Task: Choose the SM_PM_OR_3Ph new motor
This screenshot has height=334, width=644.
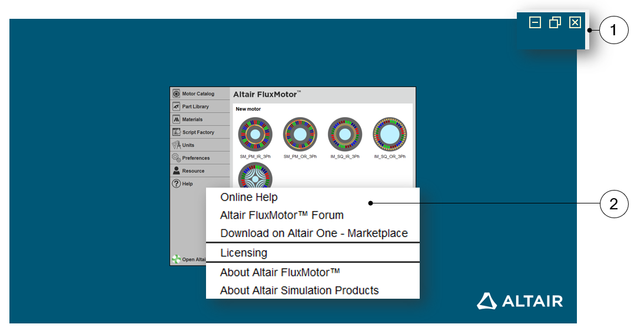Action: click(x=300, y=135)
